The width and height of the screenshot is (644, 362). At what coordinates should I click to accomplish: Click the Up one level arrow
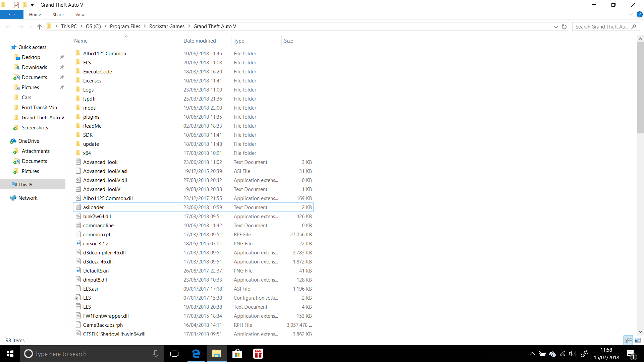pos(40,27)
